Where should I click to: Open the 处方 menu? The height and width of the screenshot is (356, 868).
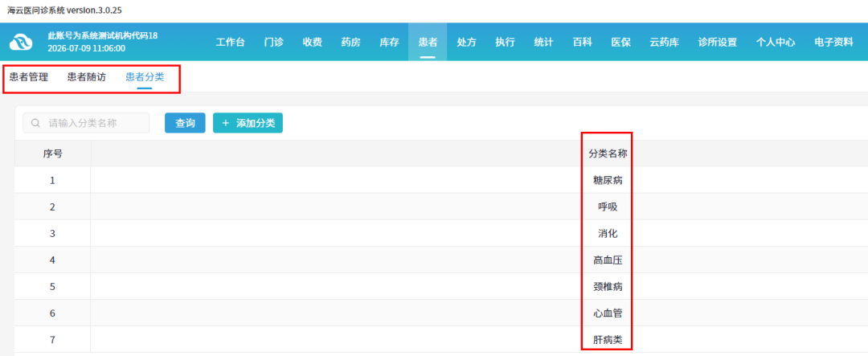[466, 42]
